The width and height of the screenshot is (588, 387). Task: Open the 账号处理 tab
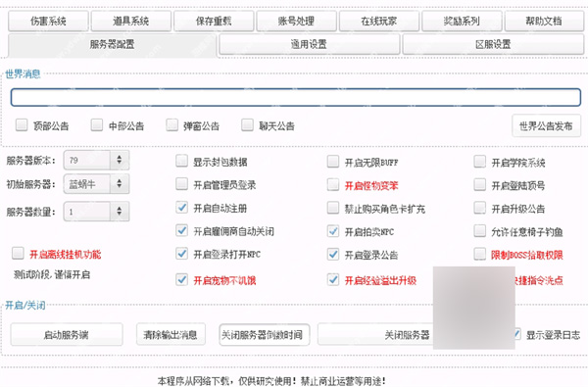(296, 21)
